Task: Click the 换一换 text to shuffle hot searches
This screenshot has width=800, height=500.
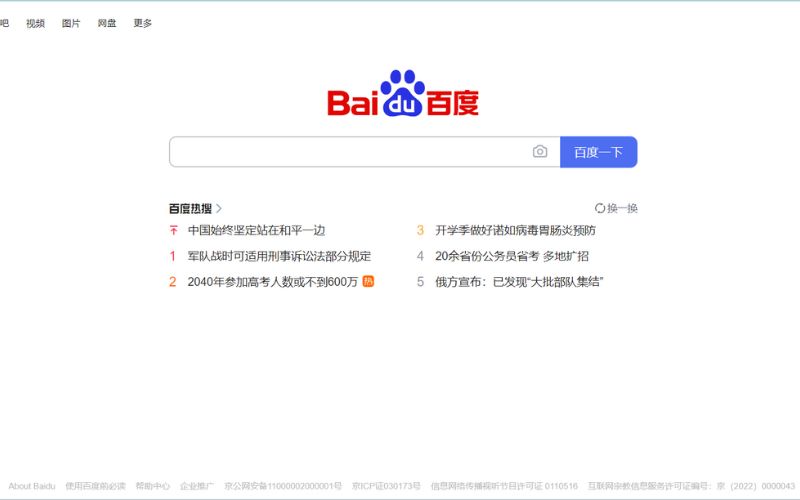Action: (622, 208)
